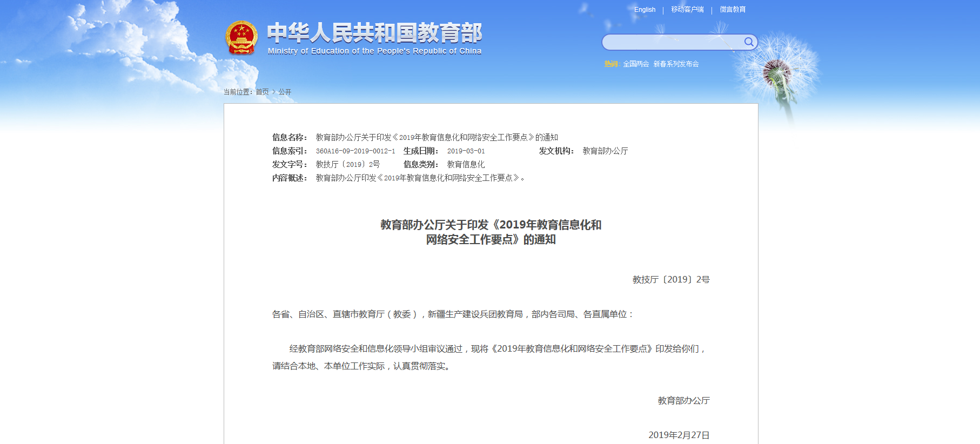The image size is (980, 444).
Task: Click inside the site search box
Action: click(x=673, y=42)
